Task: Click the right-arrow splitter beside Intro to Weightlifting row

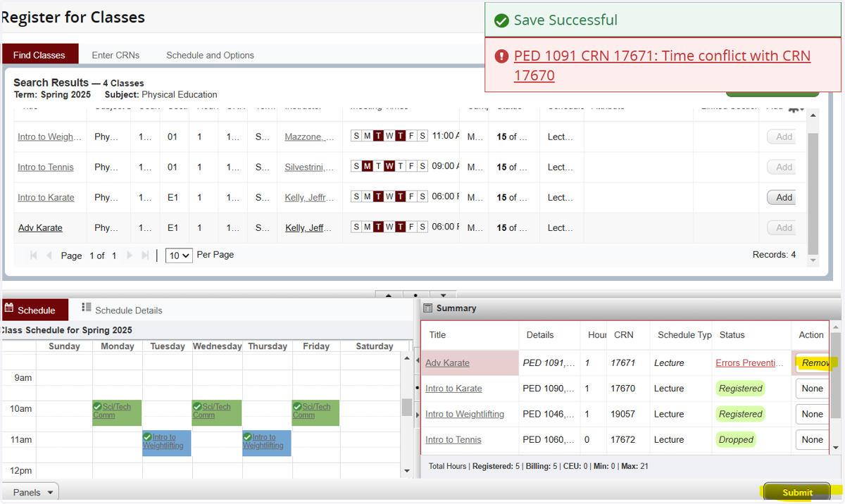Action: (x=418, y=415)
